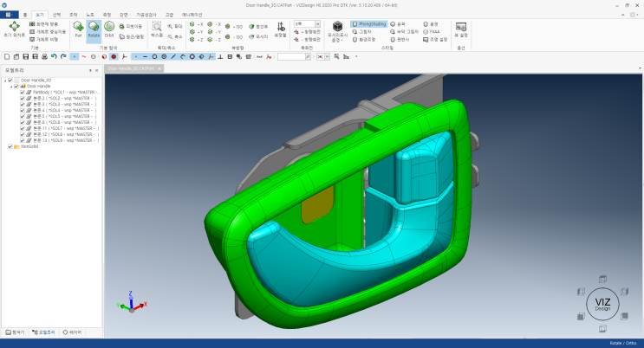Open the Animation ribbon tab
This screenshot has width=644, height=348.
[x=192, y=15]
